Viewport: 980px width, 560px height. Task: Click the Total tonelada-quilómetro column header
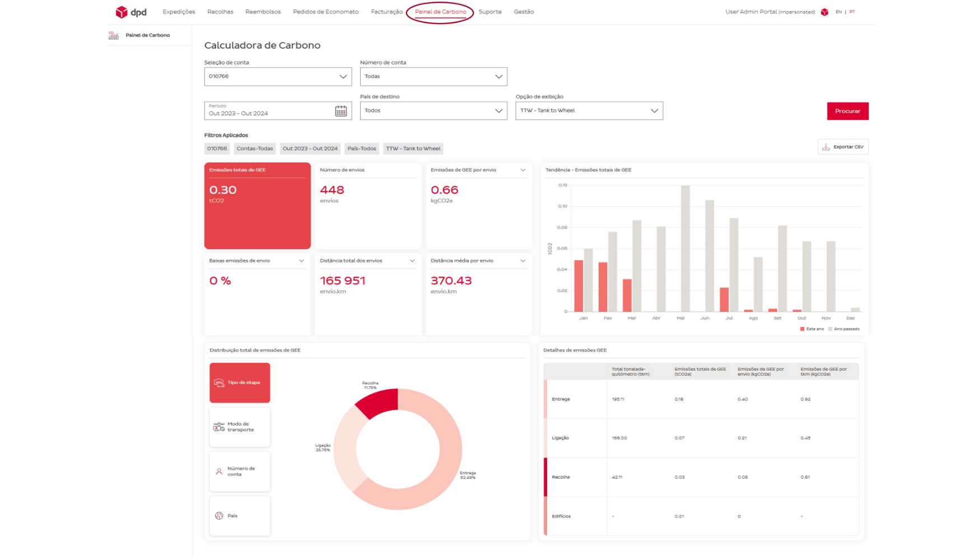[x=631, y=372]
